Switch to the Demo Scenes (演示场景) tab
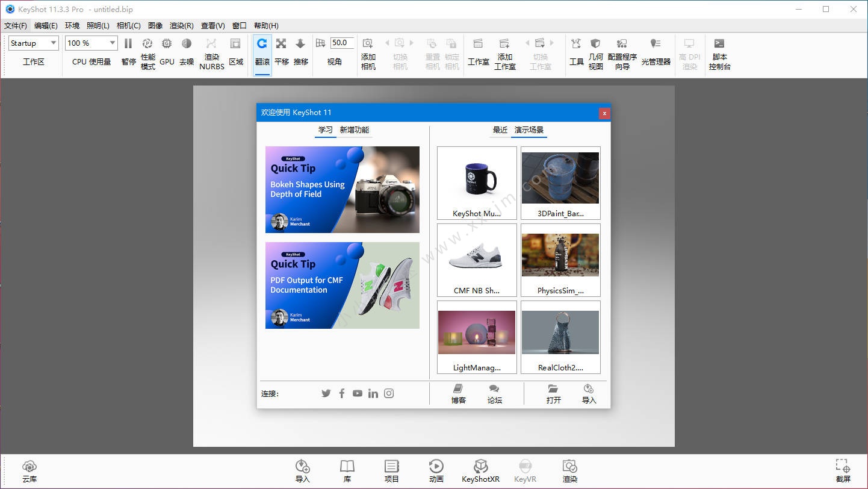Viewport: 868px width, 489px height. (529, 130)
